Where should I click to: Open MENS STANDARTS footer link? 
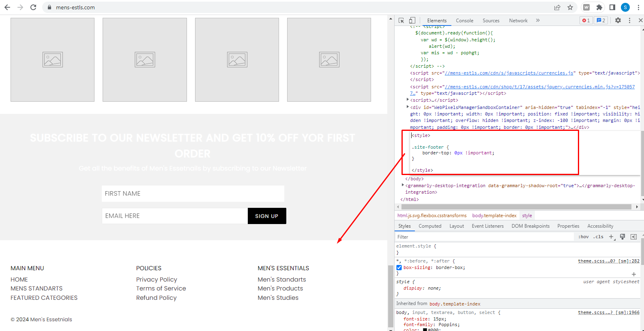[36, 288]
